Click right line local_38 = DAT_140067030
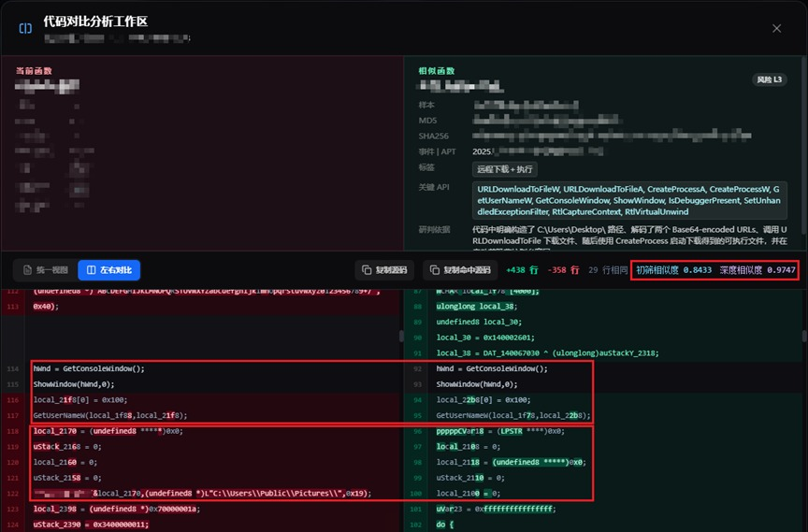Viewport: 808px width, 532px height. click(548, 353)
